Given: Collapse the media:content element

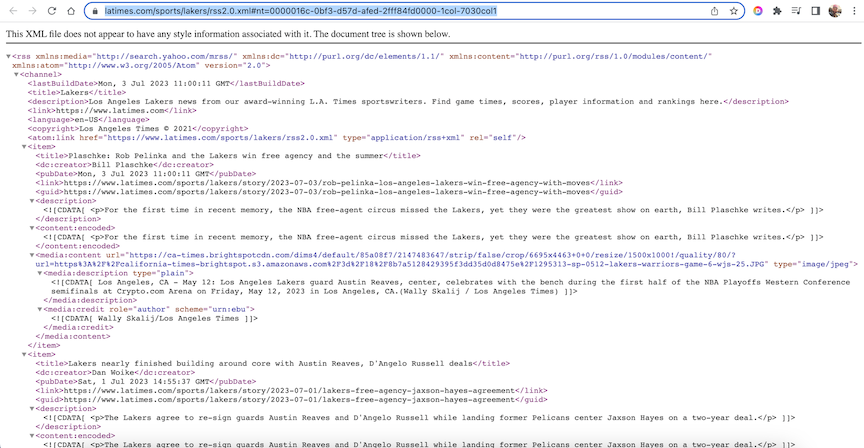Looking at the screenshot, I should (31, 255).
